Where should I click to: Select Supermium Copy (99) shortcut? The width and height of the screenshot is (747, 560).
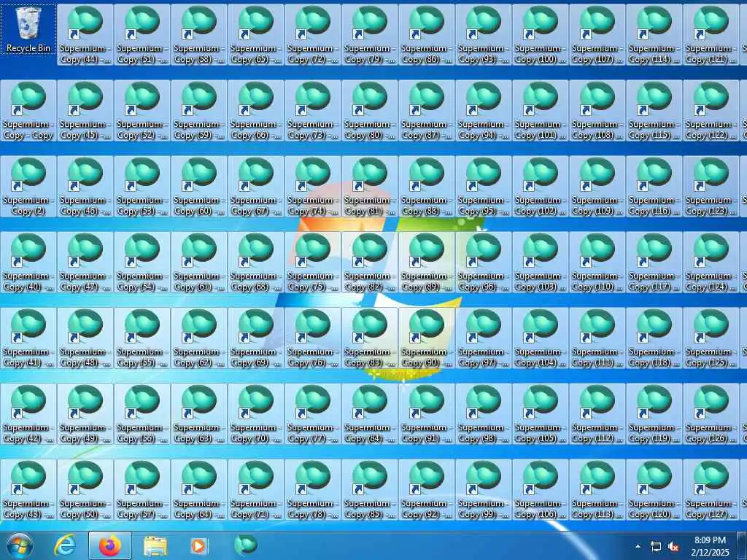pos(484,489)
